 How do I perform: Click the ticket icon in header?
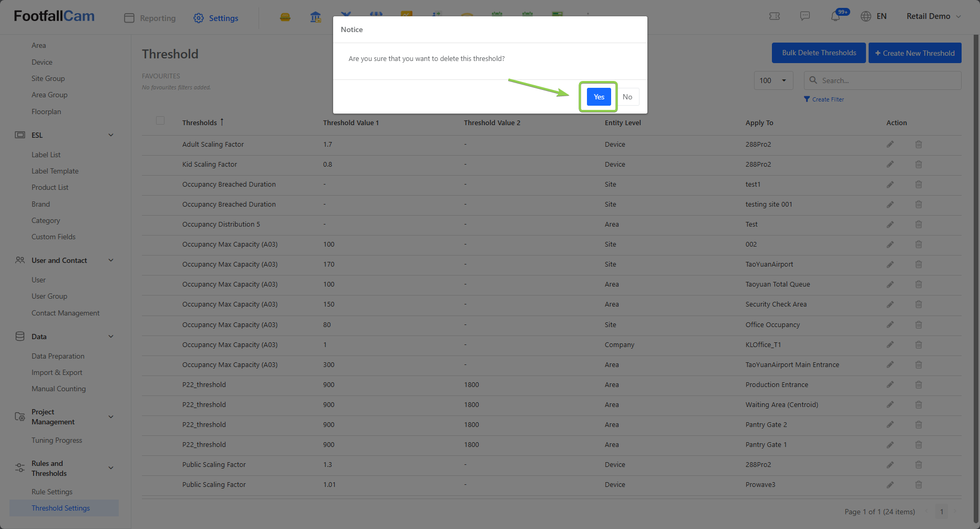click(774, 16)
